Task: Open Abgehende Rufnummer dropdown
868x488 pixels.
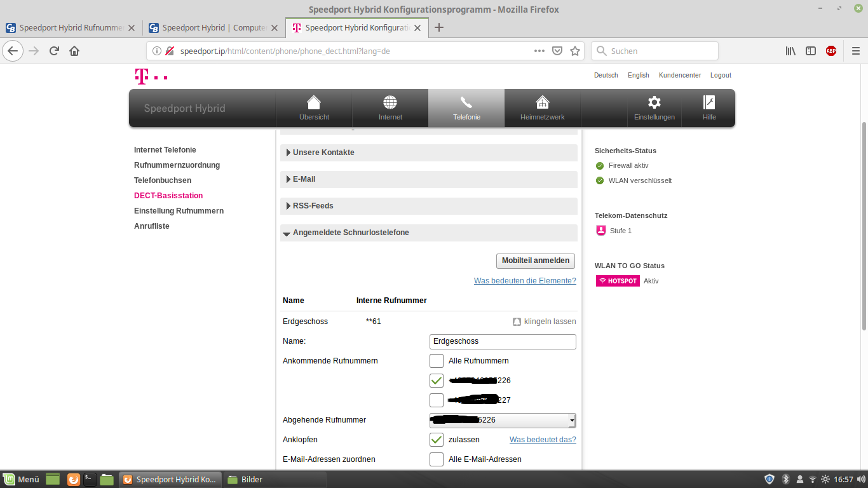Action: [x=503, y=420]
